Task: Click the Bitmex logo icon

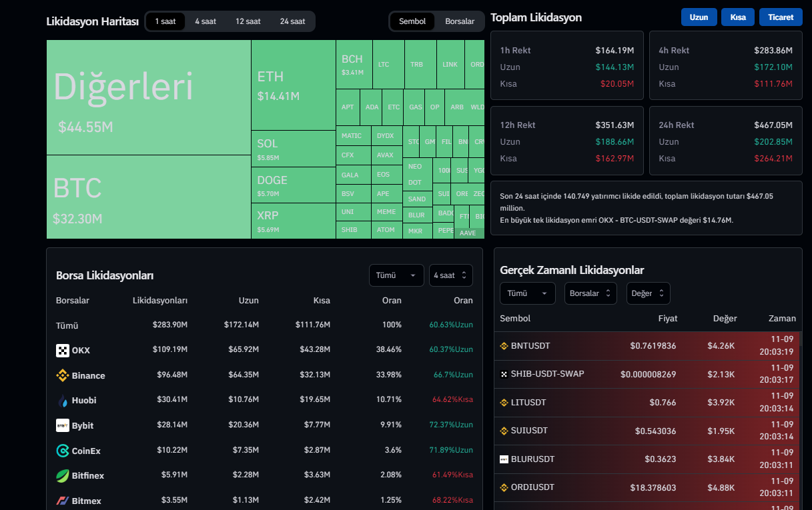Action: point(63,501)
